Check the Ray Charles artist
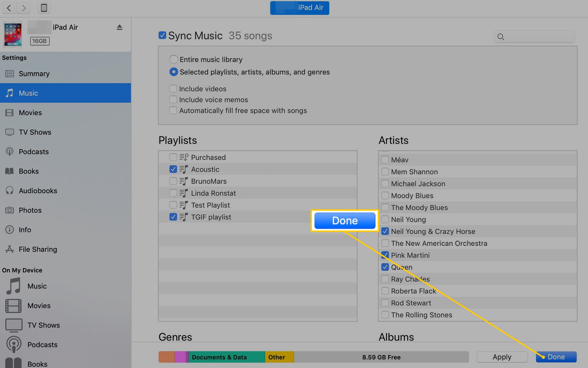Image resolution: width=588 pixels, height=368 pixels. pos(385,279)
